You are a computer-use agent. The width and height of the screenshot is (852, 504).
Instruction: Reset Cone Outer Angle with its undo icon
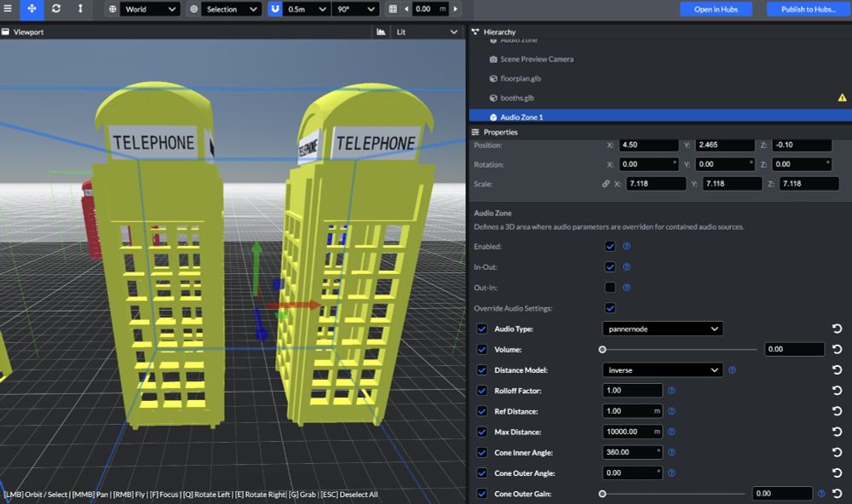838,473
